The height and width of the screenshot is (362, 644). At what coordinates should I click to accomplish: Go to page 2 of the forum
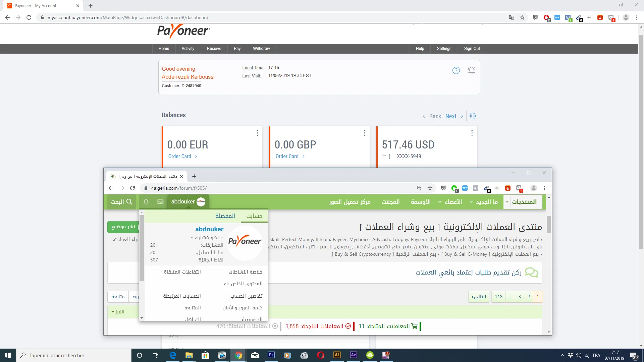[x=529, y=297]
